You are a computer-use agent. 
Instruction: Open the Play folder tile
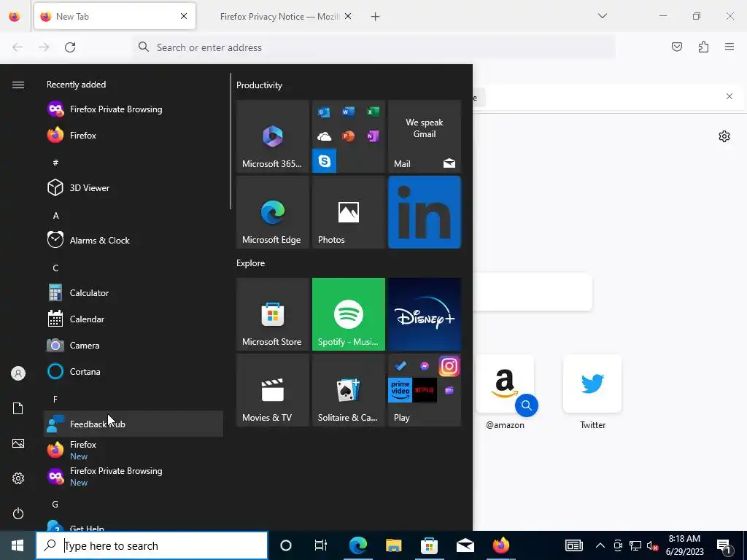tap(425, 390)
